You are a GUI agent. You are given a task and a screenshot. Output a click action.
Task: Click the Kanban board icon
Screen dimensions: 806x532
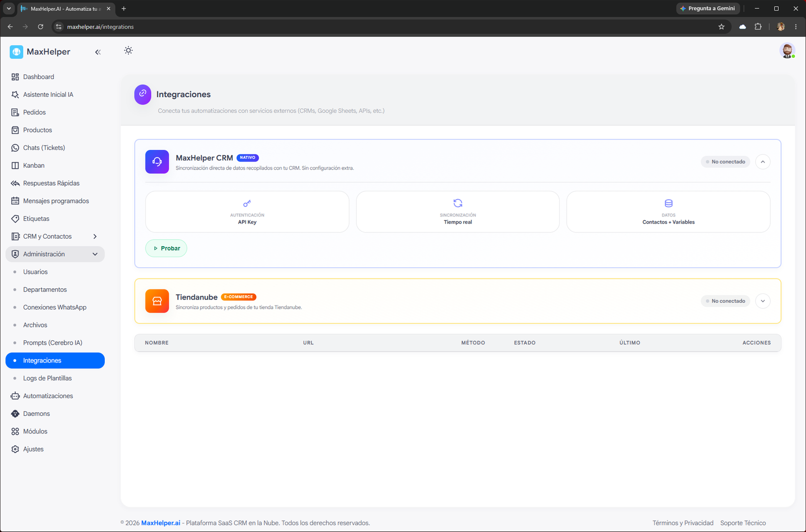[x=15, y=166]
